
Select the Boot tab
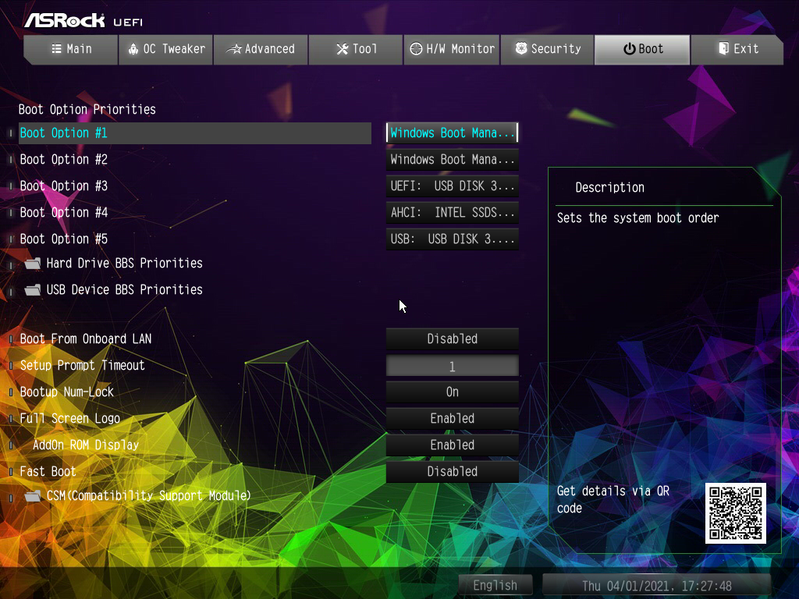(x=643, y=49)
